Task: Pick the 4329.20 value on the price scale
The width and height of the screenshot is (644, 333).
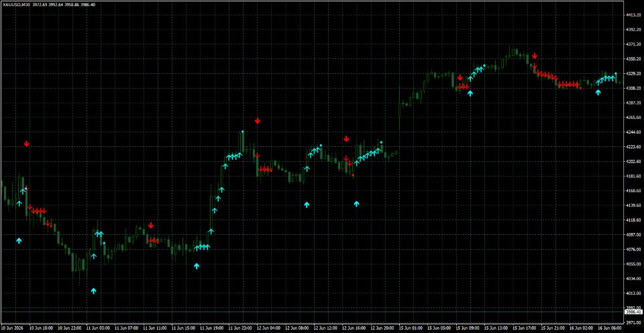Action: [x=634, y=74]
